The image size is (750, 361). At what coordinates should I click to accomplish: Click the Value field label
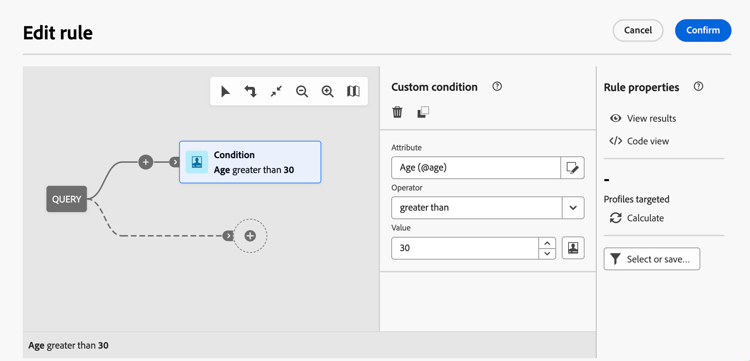tap(401, 228)
